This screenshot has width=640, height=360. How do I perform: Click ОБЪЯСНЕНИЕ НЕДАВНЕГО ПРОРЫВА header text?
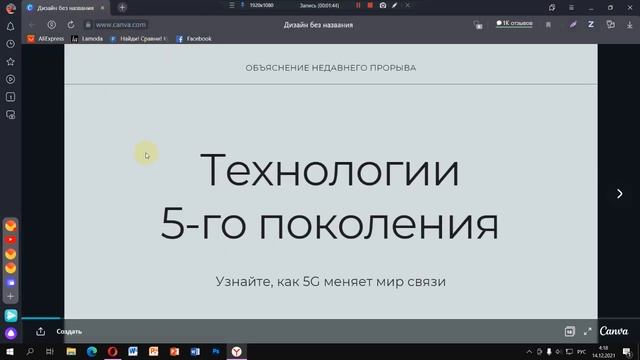coord(331,68)
